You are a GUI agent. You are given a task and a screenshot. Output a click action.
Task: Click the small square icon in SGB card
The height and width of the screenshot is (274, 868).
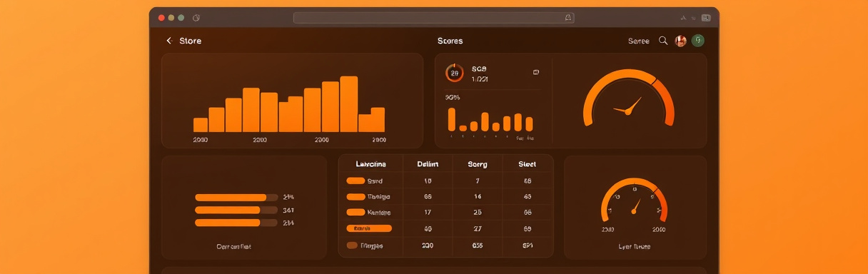536,72
